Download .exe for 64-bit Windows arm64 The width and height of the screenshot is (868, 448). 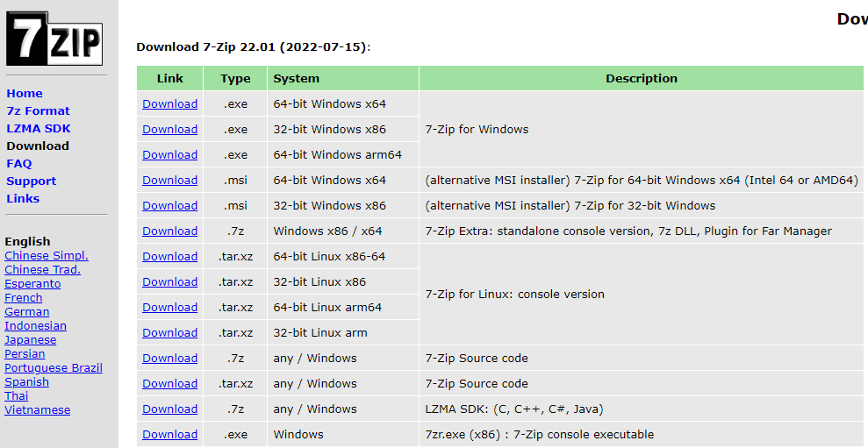[x=170, y=155]
